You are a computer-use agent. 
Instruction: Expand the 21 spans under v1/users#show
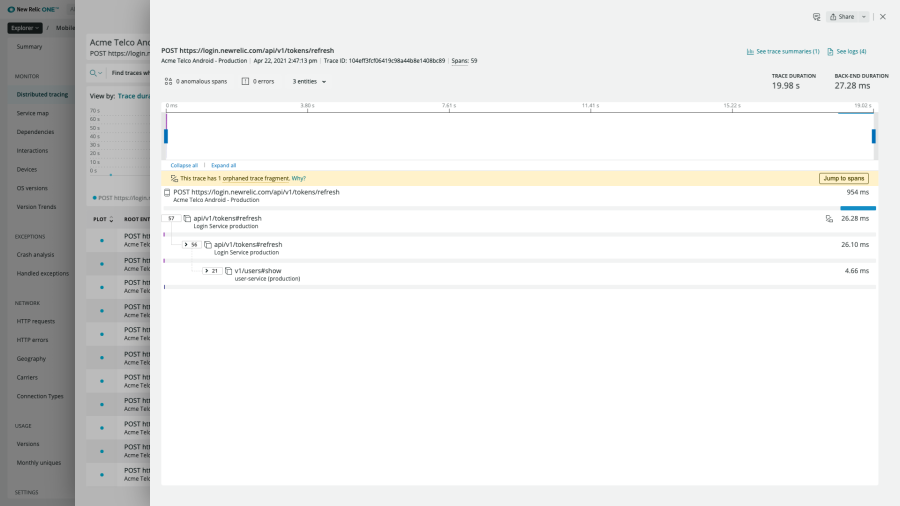coord(211,270)
